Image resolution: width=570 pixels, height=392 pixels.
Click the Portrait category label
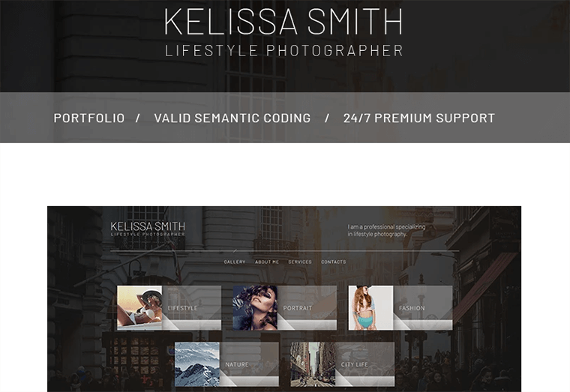tap(297, 308)
